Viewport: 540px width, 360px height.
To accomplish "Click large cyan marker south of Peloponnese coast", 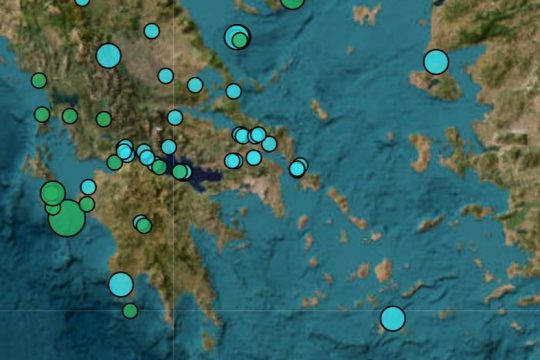I will pos(121,284).
